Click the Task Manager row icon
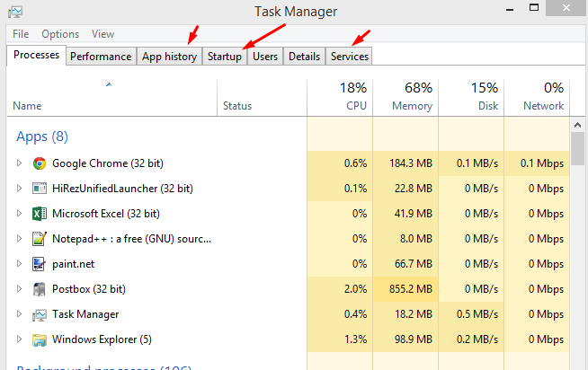588x370 pixels. (x=40, y=314)
